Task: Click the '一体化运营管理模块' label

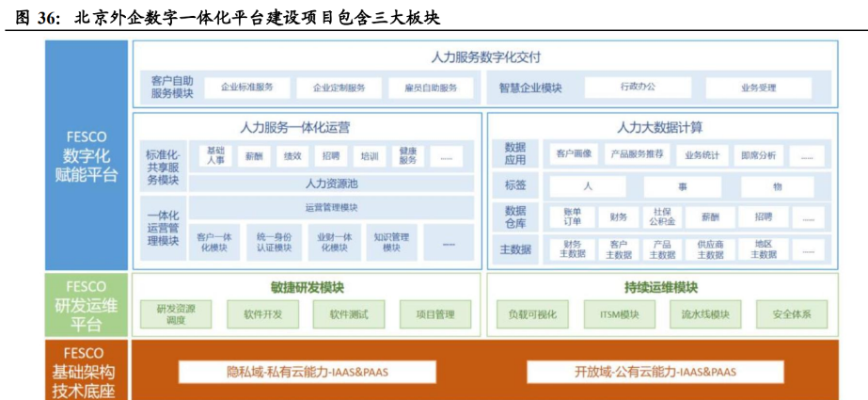Action: [164, 229]
